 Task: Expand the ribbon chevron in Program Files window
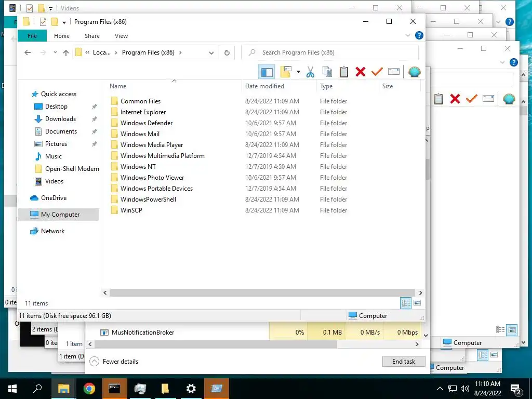408,35
